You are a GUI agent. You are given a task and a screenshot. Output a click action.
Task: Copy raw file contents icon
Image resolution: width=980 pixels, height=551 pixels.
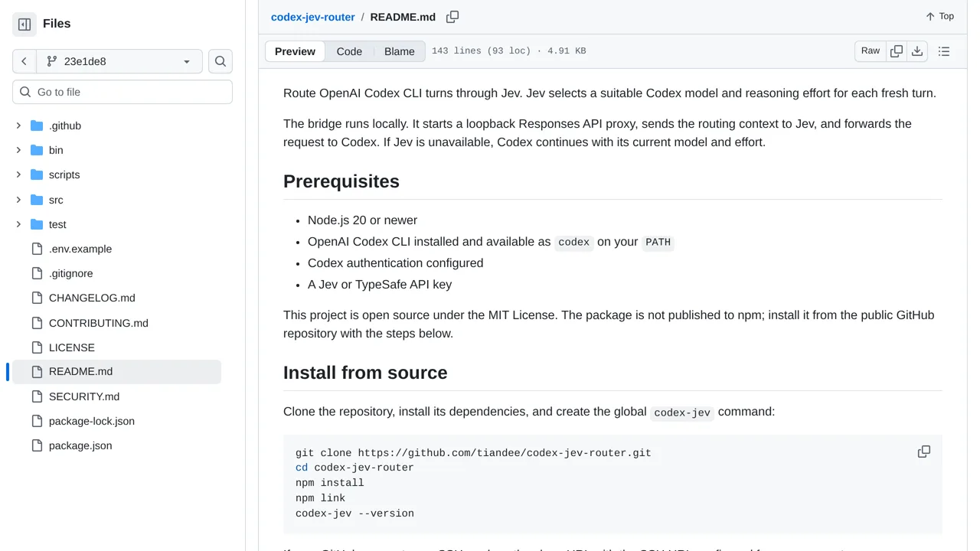coord(897,51)
